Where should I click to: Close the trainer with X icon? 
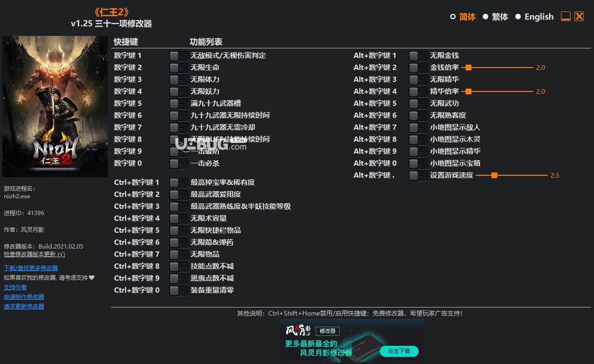point(579,16)
